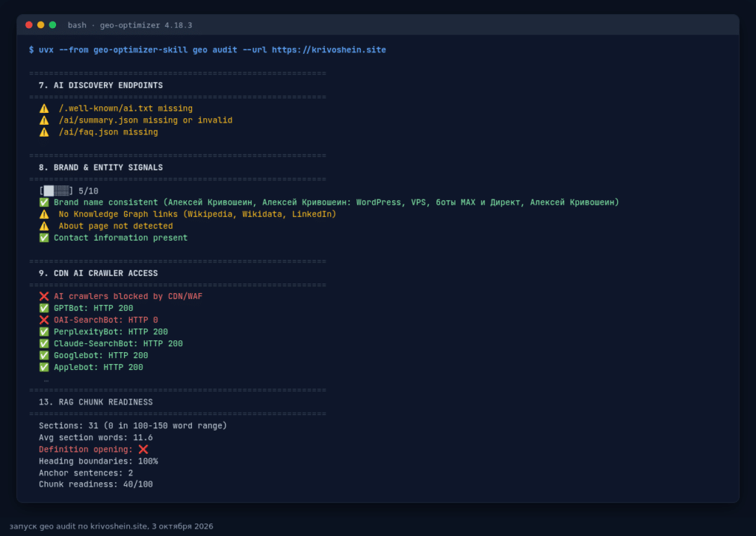
Task: Click warning icon beside No Knowledge Graph links
Action: pos(44,214)
